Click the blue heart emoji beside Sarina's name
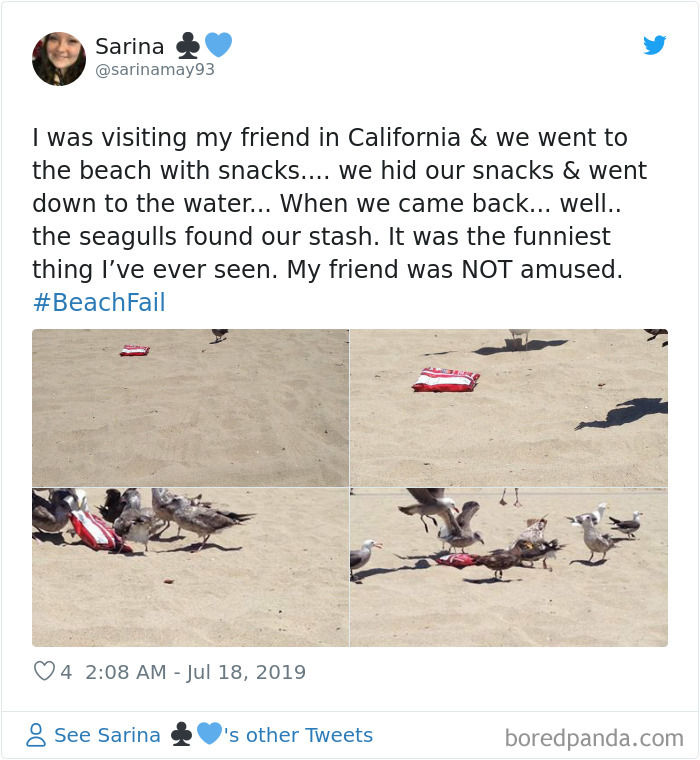Screen dimensions: 700x760 (218, 46)
